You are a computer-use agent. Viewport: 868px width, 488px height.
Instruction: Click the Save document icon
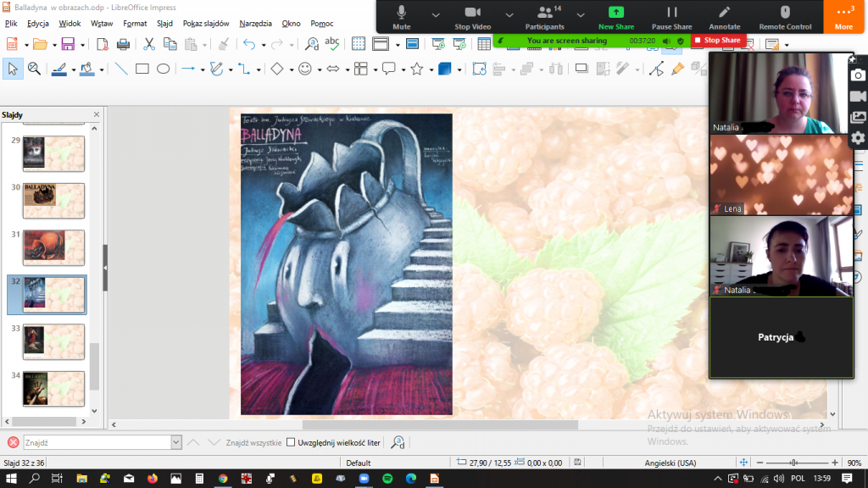tap(67, 44)
